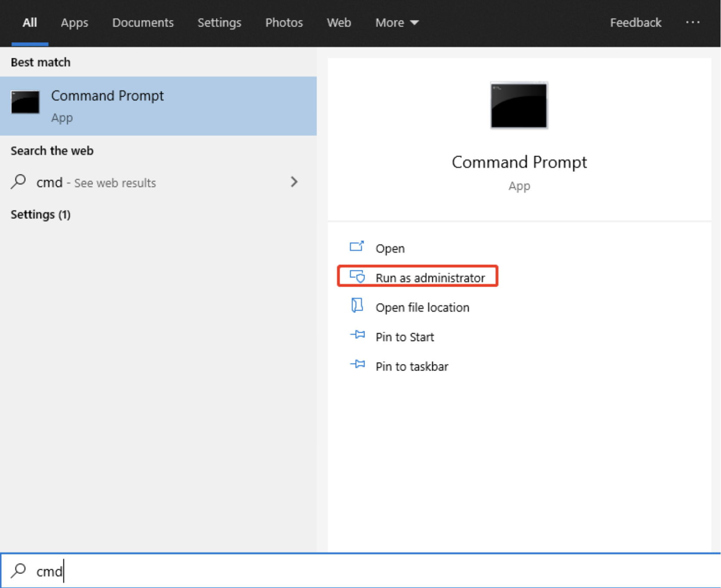The width and height of the screenshot is (721, 588).
Task: Open the Settings search filter
Action: click(x=219, y=23)
